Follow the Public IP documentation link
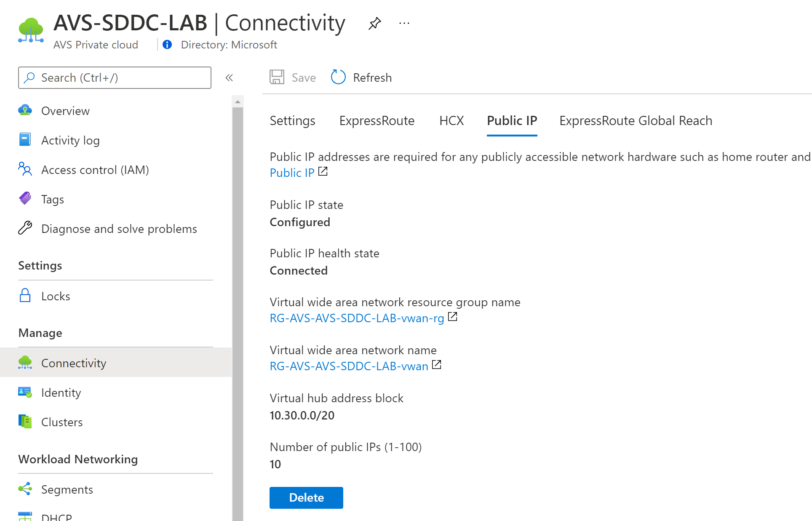Image resolution: width=812 pixels, height=521 pixels. [x=292, y=173]
